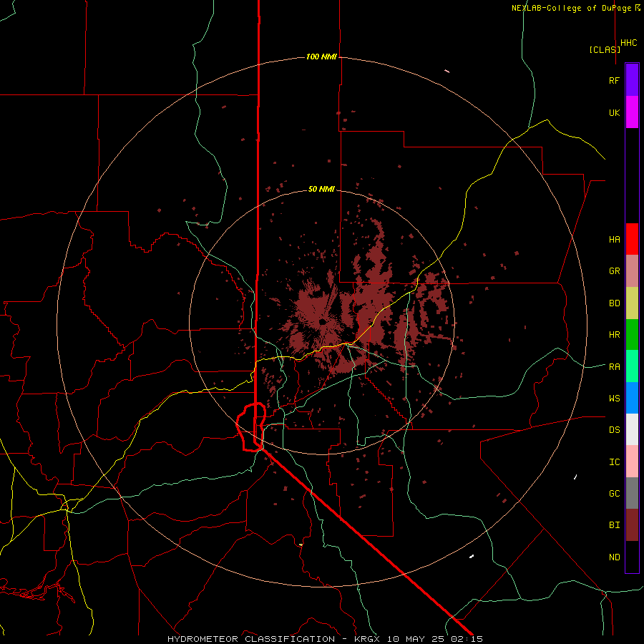Click the ND legend label
Screen dimensions: 644x644
(614, 557)
